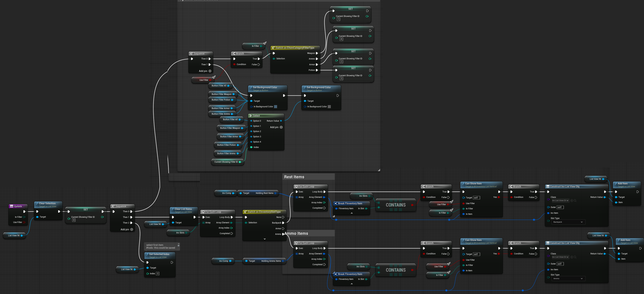The height and width of the screenshot is (294, 644).
Task: Collapse Break FInventory Item in Rest Items
Action: click(x=352, y=213)
